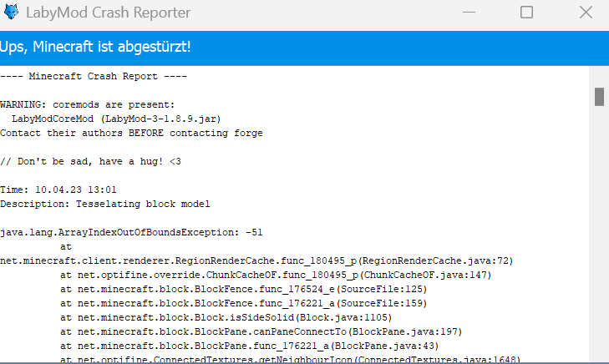This screenshot has width=609, height=364.
Task: Click the Block.isSideSolid stack trace line
Action: pyautogui.click(x=226, y=317)
